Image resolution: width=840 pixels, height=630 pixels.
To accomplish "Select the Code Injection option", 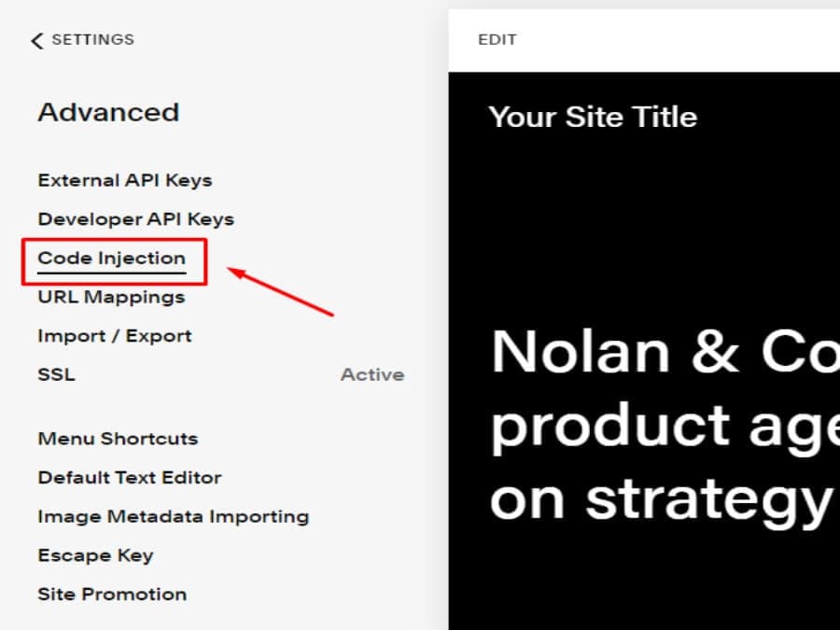I will 112,259.
